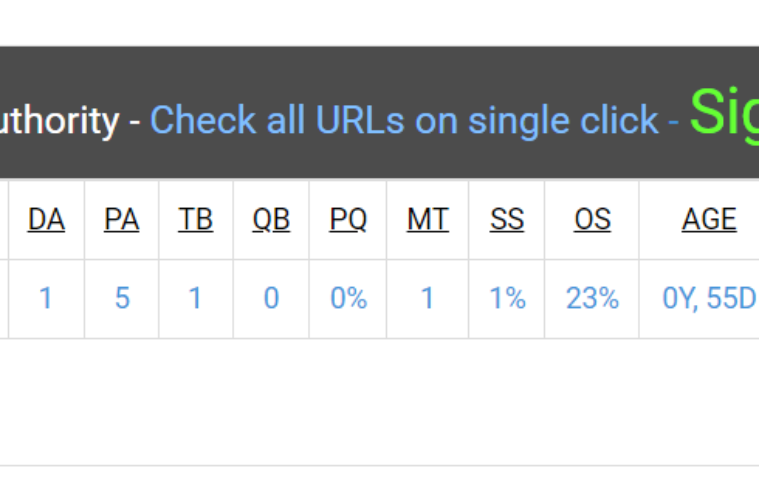Open the QB value 0 link
The width and height of the screenshot is (759, 485).
pos(271,298)
